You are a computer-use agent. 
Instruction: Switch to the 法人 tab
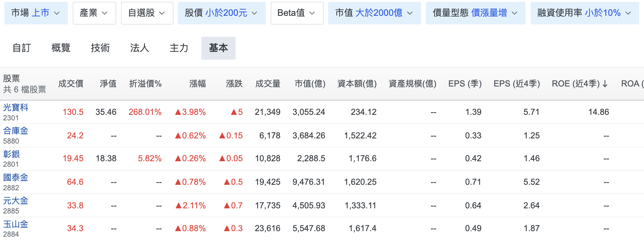[x=139, y=48]
